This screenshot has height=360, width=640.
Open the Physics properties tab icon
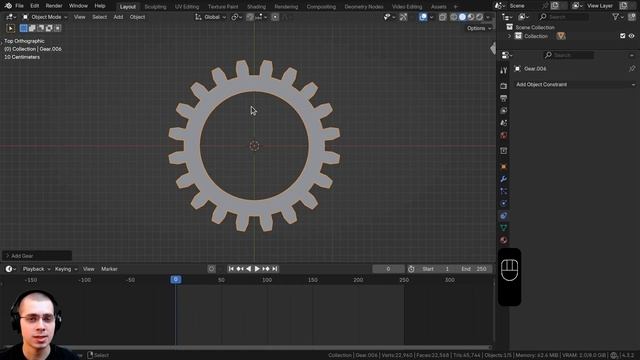click(x=503, y=203)
